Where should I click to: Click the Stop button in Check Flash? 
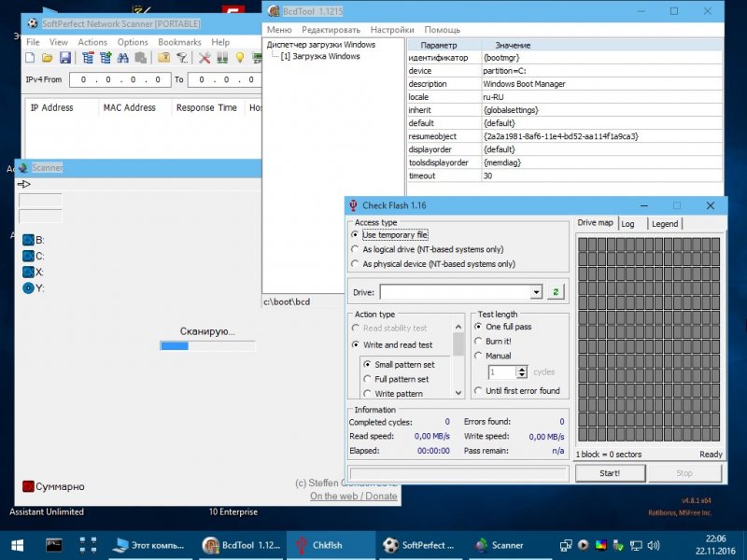click(684, 473)
